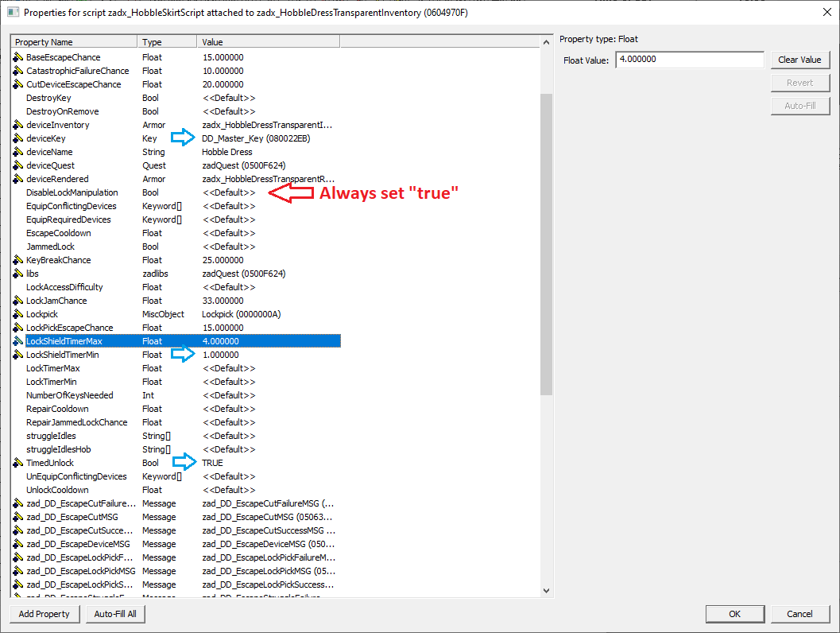Click the window icon in the title bar
This screenshot has height=633, width=840.
click(13, 12)
